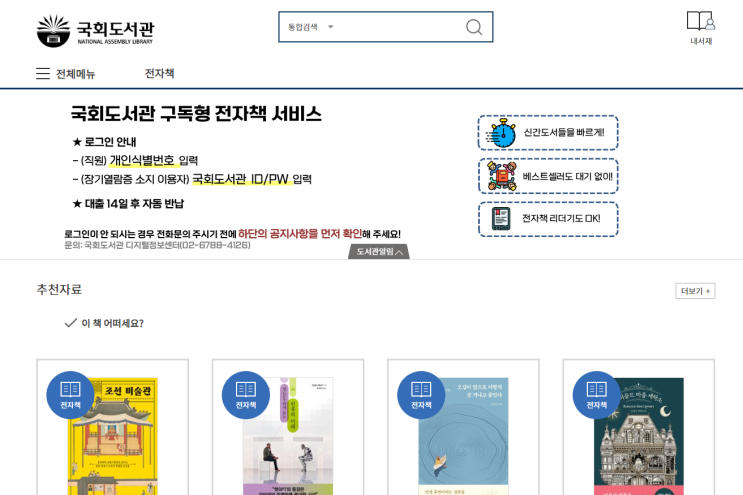
Task: Click 전자책 badge on 조선 미술관 book
Action: pyautogui.click(x=70, y=395)
